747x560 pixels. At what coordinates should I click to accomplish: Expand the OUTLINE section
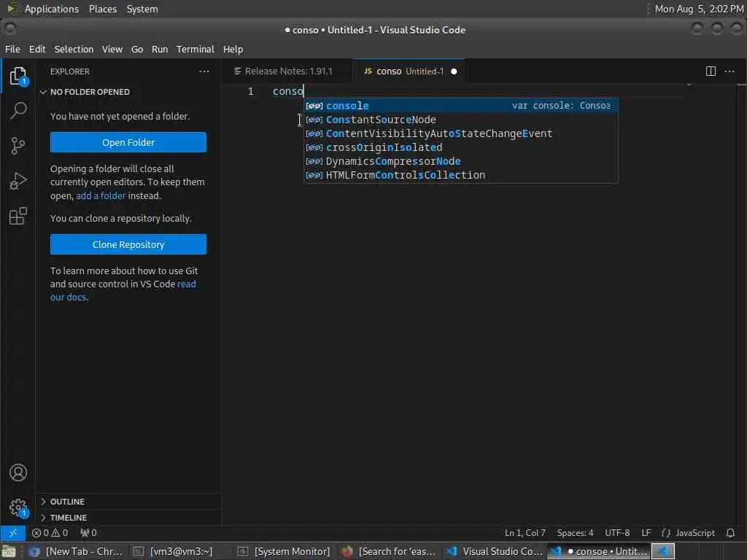[x=128, y=502]
